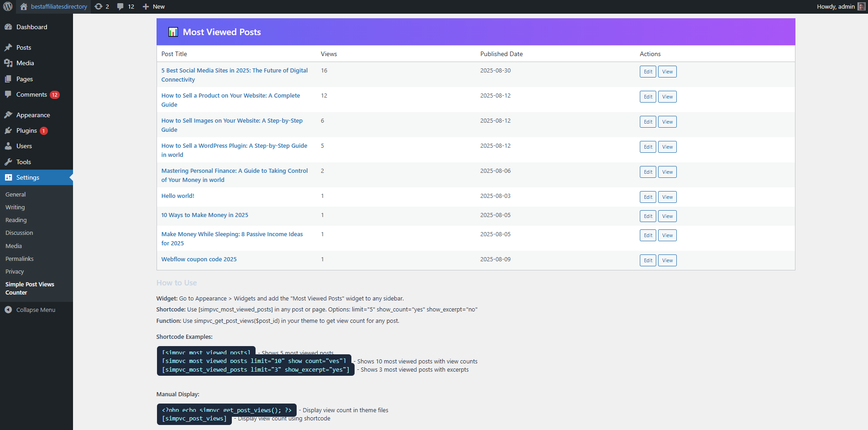Open 'How to Sell Images' post link
This screenshot has width=868, height=430.
pos(232,121)
